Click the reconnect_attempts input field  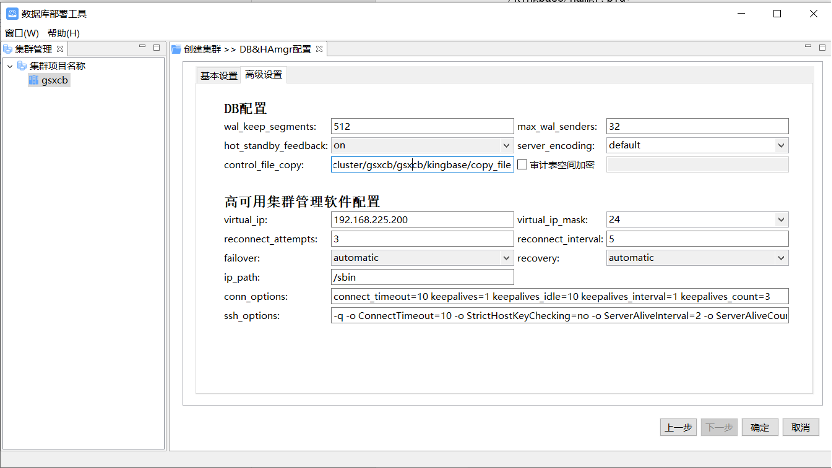[422, 239]
